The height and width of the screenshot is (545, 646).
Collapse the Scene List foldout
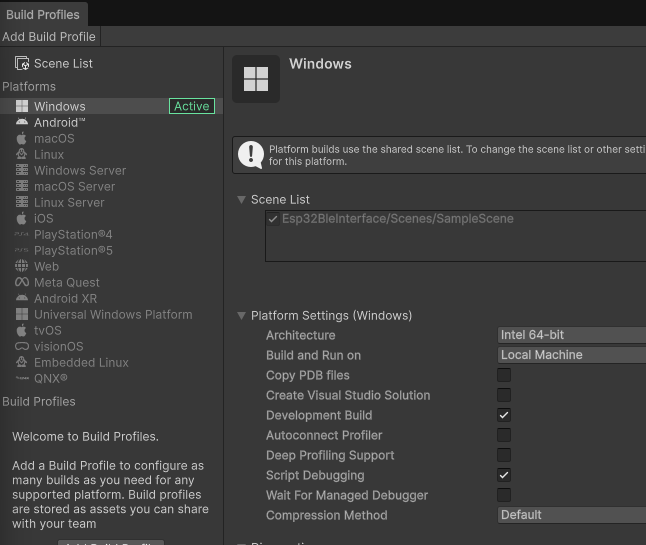click(x=242, y=200)
